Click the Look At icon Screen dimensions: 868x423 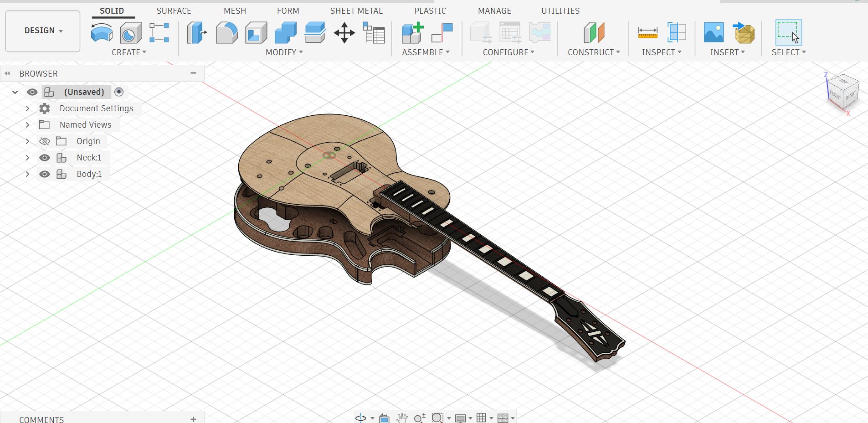(384, 418)
